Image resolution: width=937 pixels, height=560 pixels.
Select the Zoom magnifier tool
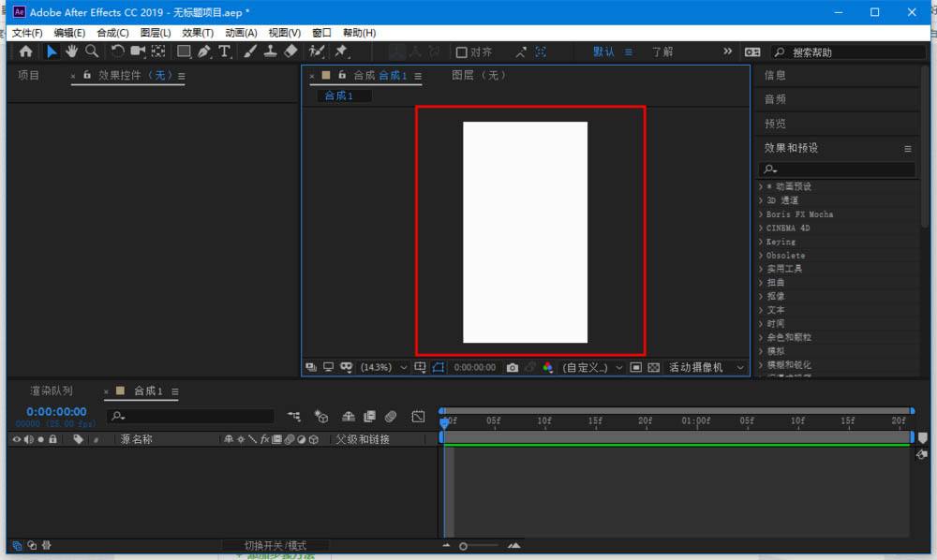(x=92, y=52)
